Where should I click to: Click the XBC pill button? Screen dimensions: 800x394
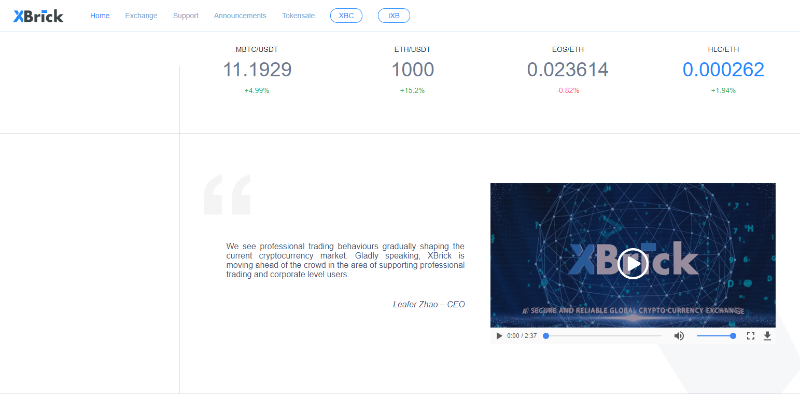[x=346, y=16]
